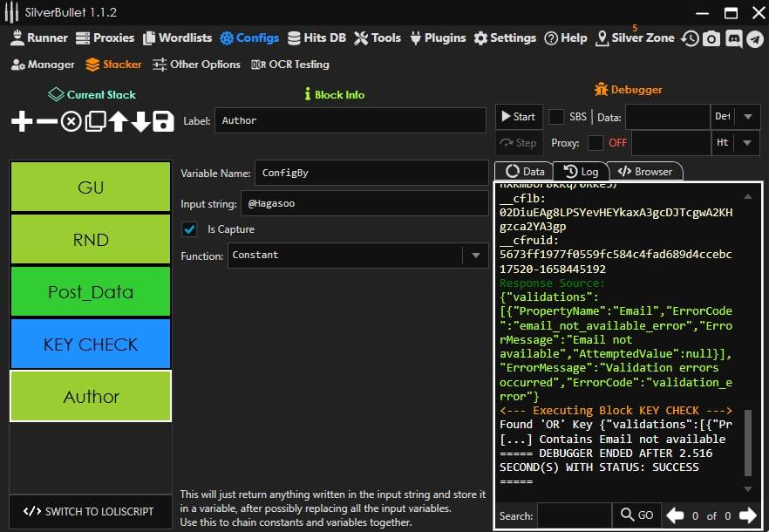Viewport: 769px width, 532px height.
Task: Click SWITCH TO LOLISCRIPT button
Action: pyautogui.click(x=89, y=511)
